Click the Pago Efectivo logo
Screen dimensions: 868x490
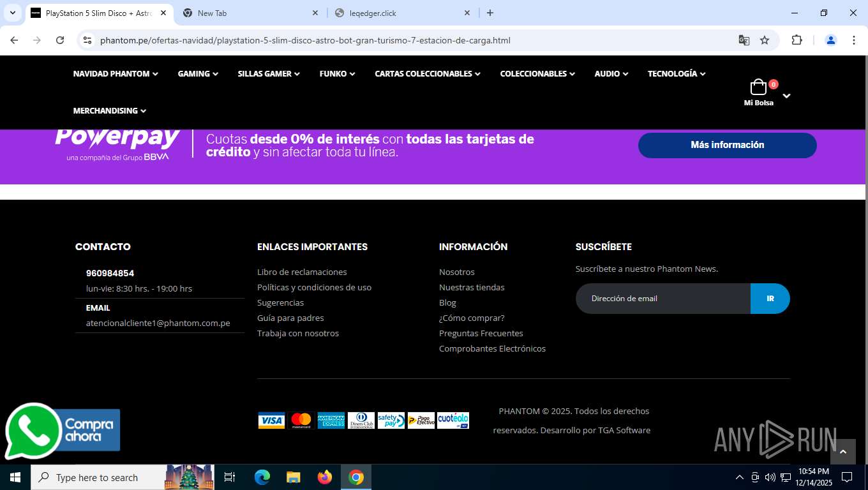click(421, 420)
